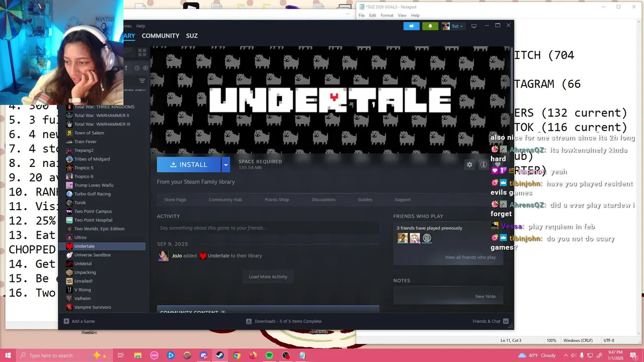This screenshot has width=644, height=362.
Task: Click the New Note button
Action: click(486, 297)
